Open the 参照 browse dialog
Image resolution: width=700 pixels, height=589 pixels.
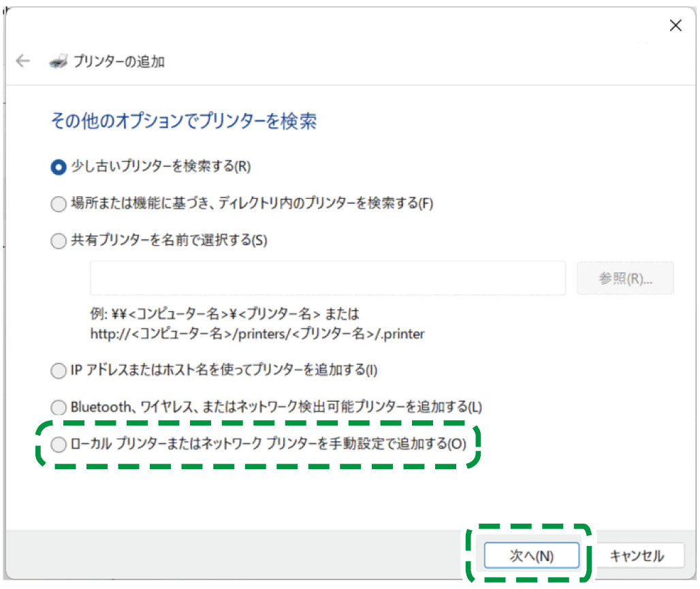point(624,277)
